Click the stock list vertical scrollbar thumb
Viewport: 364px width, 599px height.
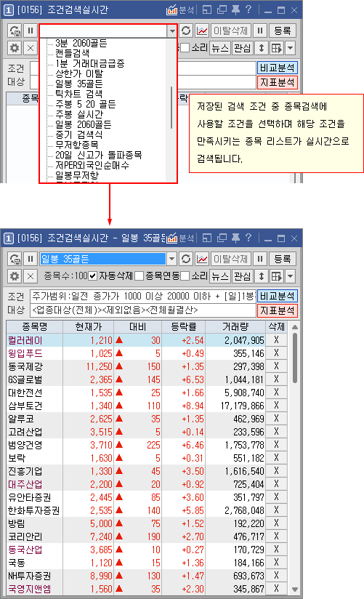pyautogui.click(x=294, y=358)
